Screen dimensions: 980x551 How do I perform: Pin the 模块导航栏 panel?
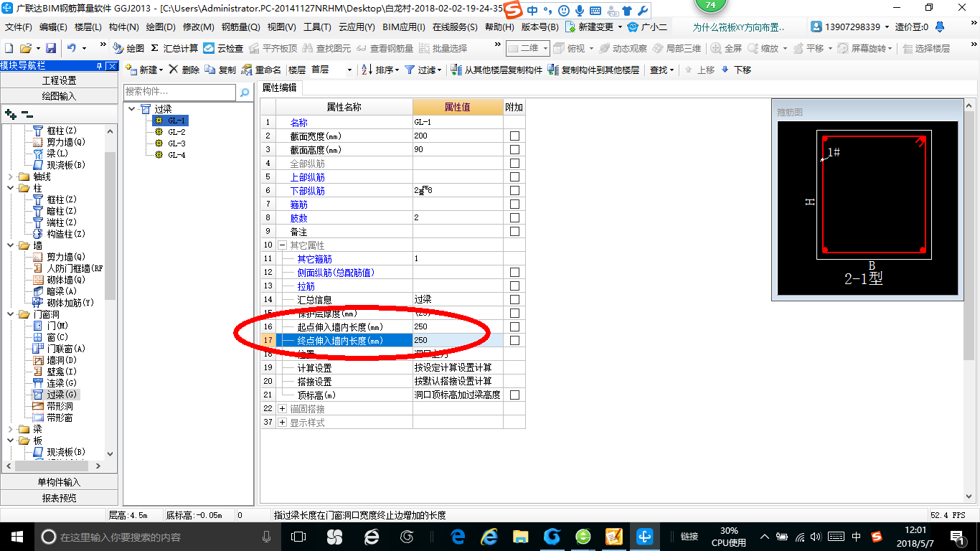tap(100, 66)
